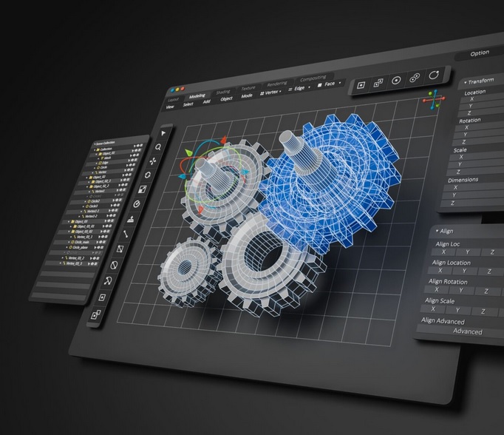
Task: Switch to the Shading tab
Action: click(x=222, y=90)
